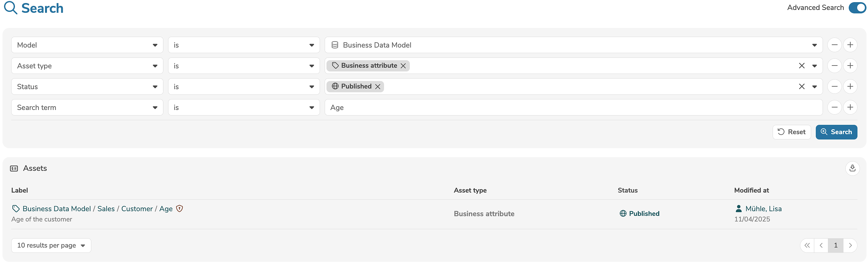Remove the Search term filter row
This screenshot has width=868, height=264.
click(x=834, y=107)
